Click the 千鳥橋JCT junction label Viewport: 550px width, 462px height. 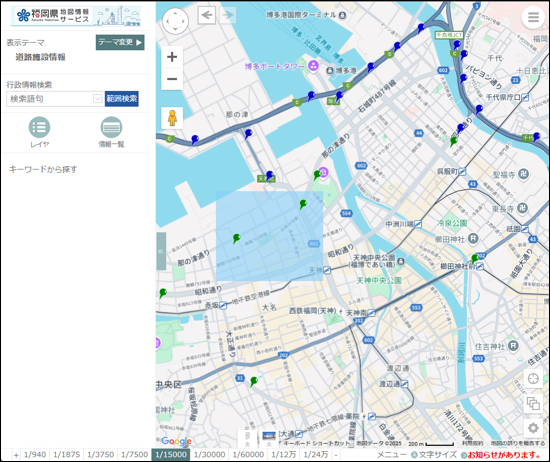coord(449,35)
